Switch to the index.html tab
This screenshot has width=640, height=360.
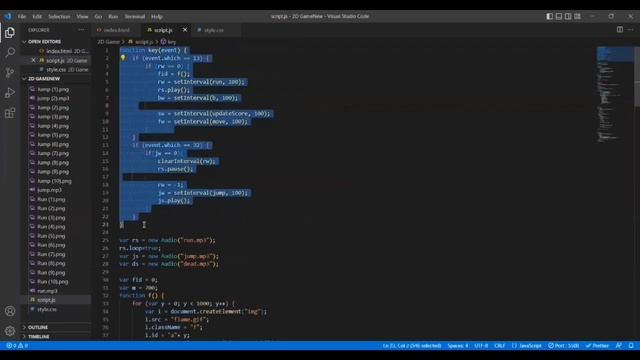point(116,30)
